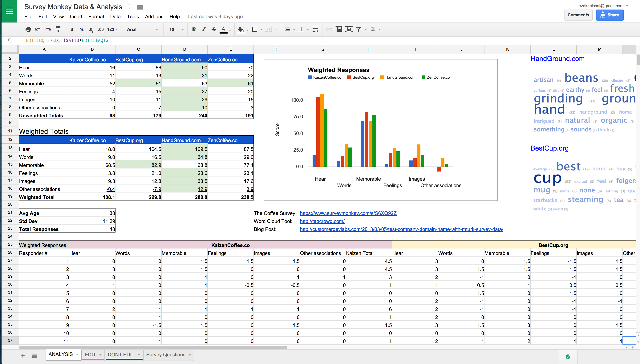Open vertical align options
Viewport: 640px width, 364px height.
point(301,30)
